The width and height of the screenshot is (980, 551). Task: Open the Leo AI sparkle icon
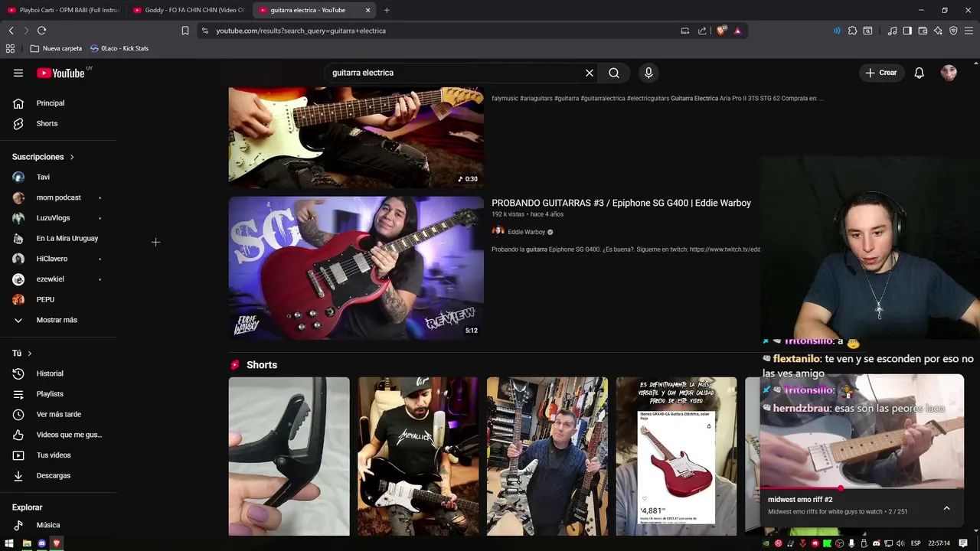coord(938,31)
